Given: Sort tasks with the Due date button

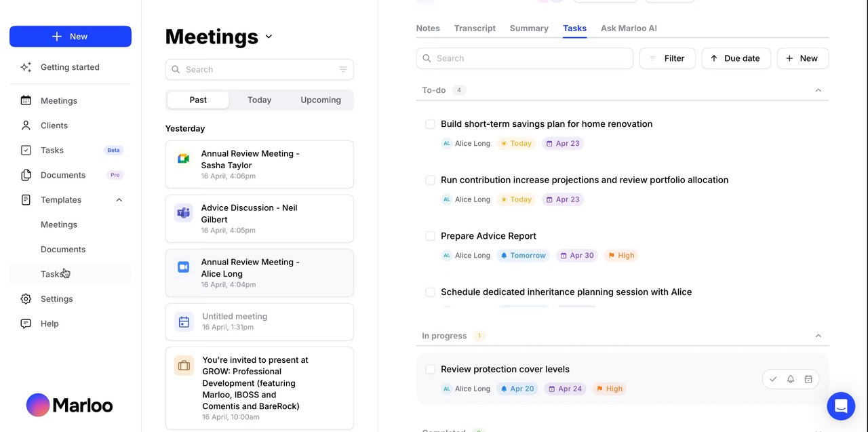Looking at the screenshot, I should (x=736, y=58).
